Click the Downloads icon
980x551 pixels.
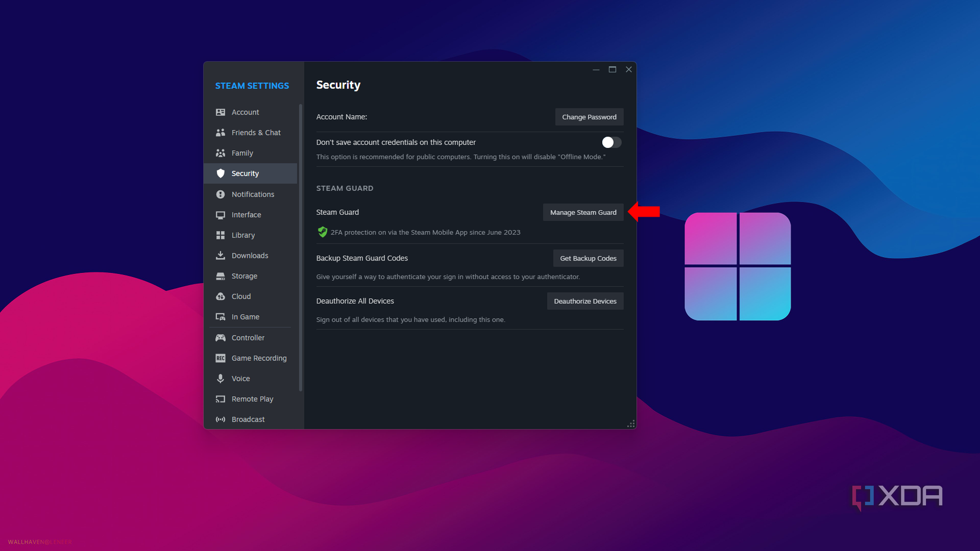click(220, 255)
